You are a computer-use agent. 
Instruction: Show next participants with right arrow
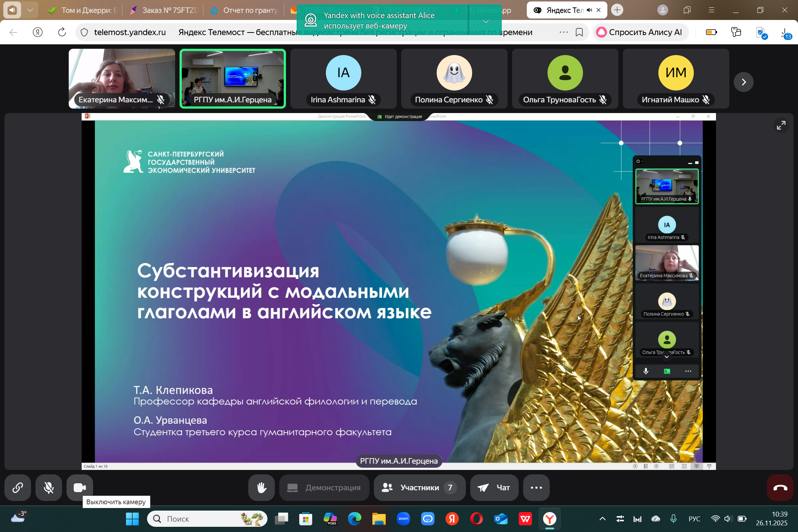coord(743,82)
